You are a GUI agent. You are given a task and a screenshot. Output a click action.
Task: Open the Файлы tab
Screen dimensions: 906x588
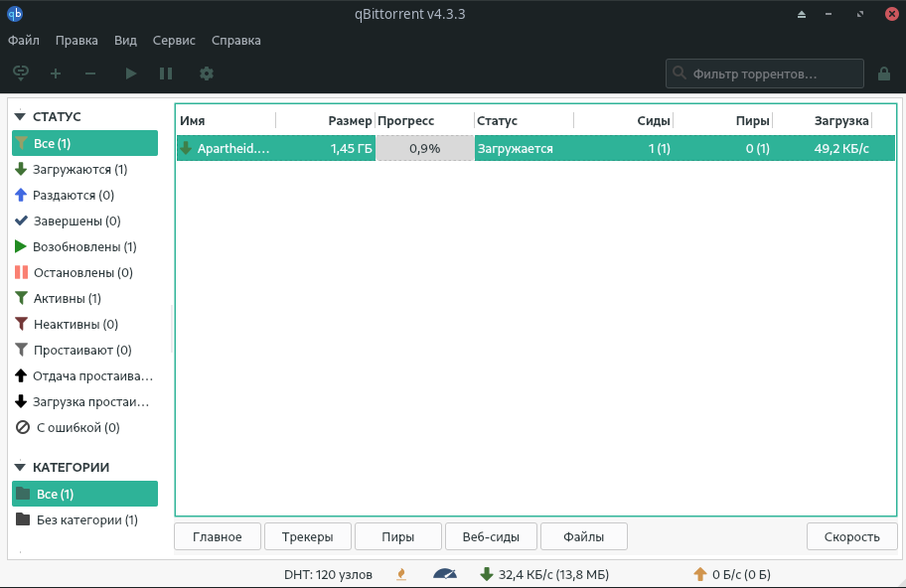click(583, 536)
